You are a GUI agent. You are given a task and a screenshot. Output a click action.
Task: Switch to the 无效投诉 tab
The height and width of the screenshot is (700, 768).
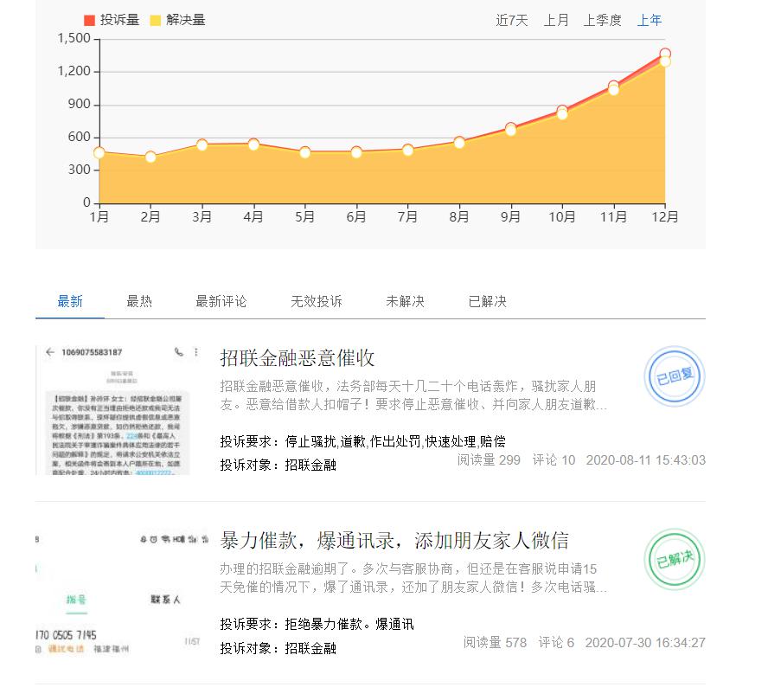tap(317, 301)
